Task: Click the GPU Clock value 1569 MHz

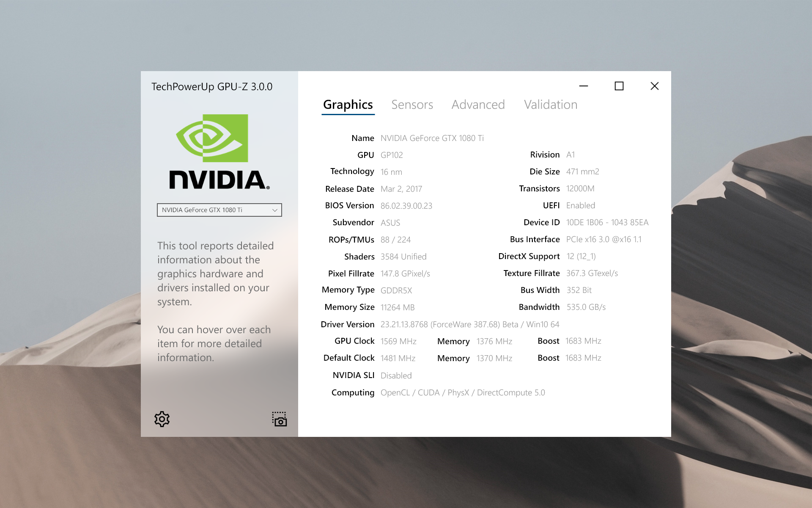Action: (x=398, y=341)
